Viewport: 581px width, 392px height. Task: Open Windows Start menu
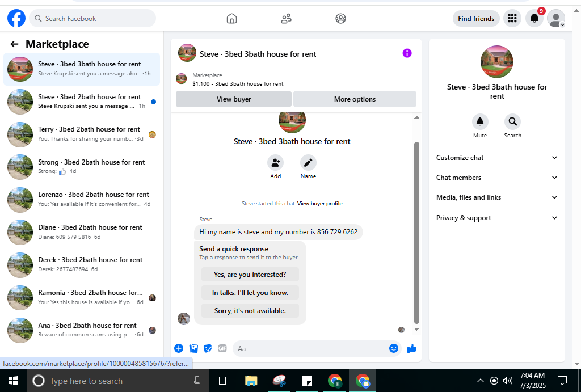pos(14,381)
